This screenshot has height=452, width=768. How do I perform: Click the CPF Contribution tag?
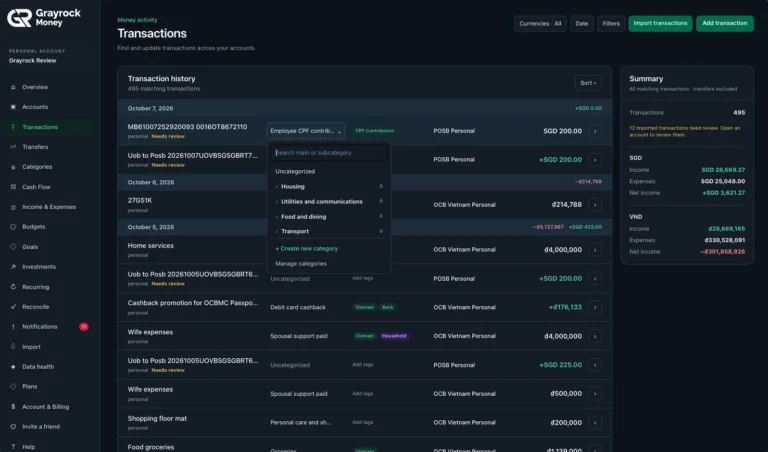click(374, 131)
